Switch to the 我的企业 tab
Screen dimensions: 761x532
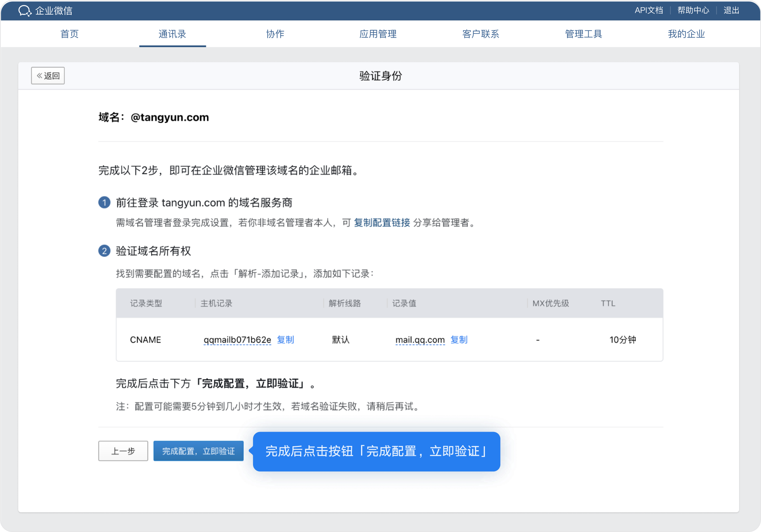[x=686, y=34]
